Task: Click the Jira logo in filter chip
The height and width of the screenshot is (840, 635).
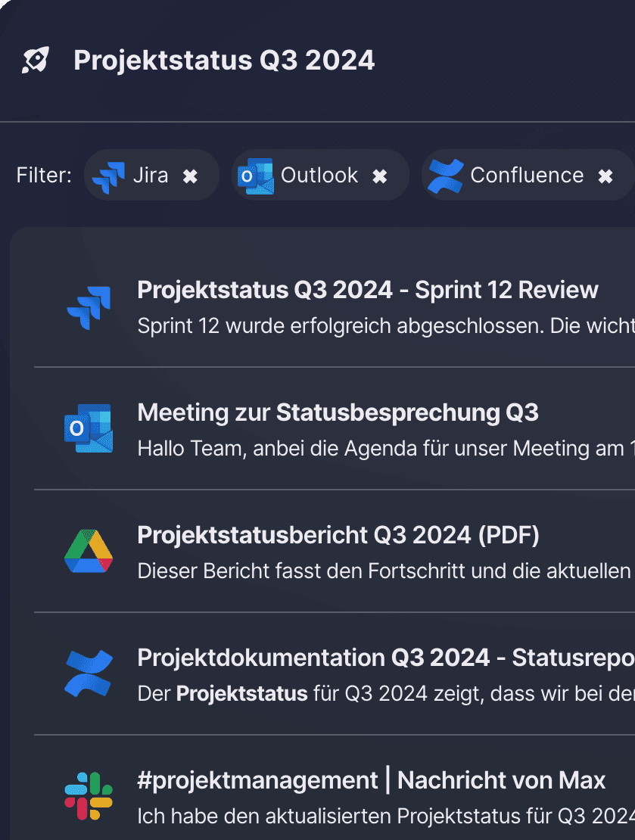Action: (x=107, y=176)
